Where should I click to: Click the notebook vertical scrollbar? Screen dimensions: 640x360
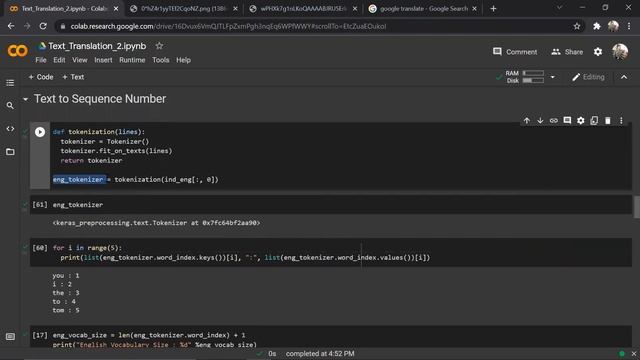pyautogui.click(x=636, y=207)
